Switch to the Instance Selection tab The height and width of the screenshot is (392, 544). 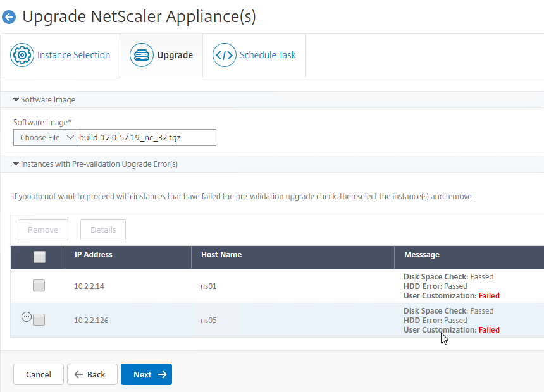(60, 55)
